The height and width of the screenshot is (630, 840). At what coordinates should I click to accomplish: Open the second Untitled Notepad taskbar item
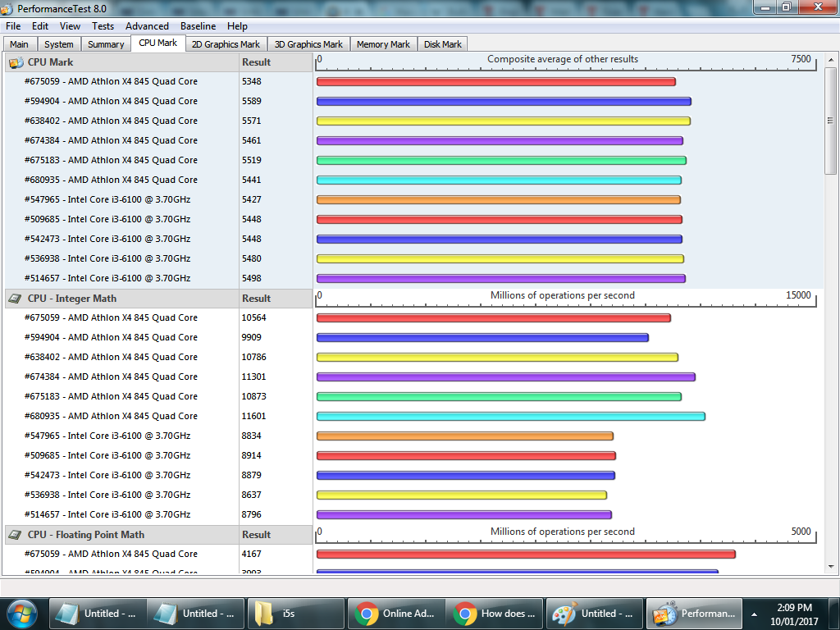(195, 614)
